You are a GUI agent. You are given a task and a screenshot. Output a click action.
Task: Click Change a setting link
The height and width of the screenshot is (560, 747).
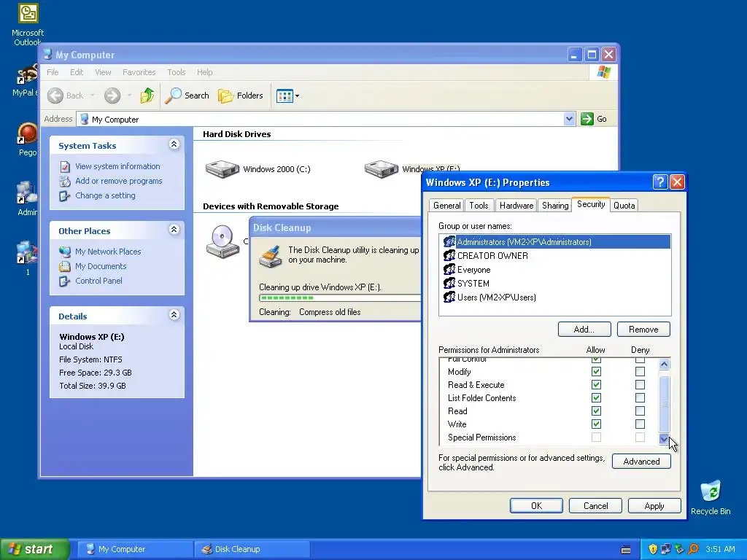click(105, 195)
